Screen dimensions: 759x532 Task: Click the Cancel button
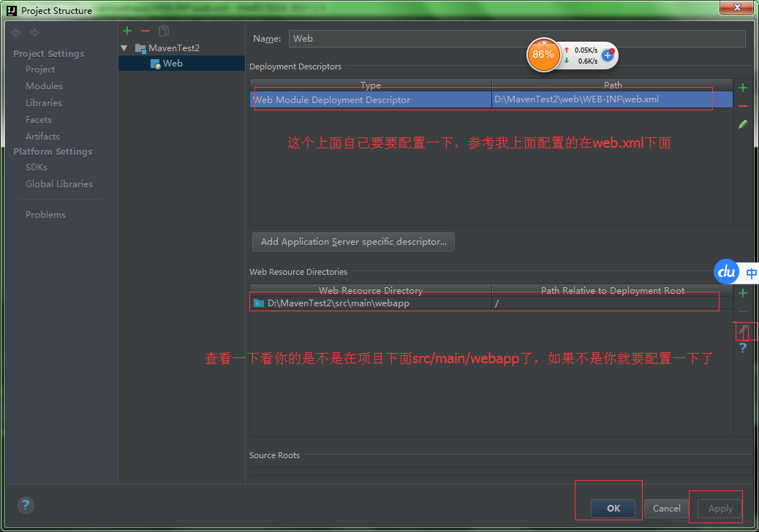(x=666, y=509)
